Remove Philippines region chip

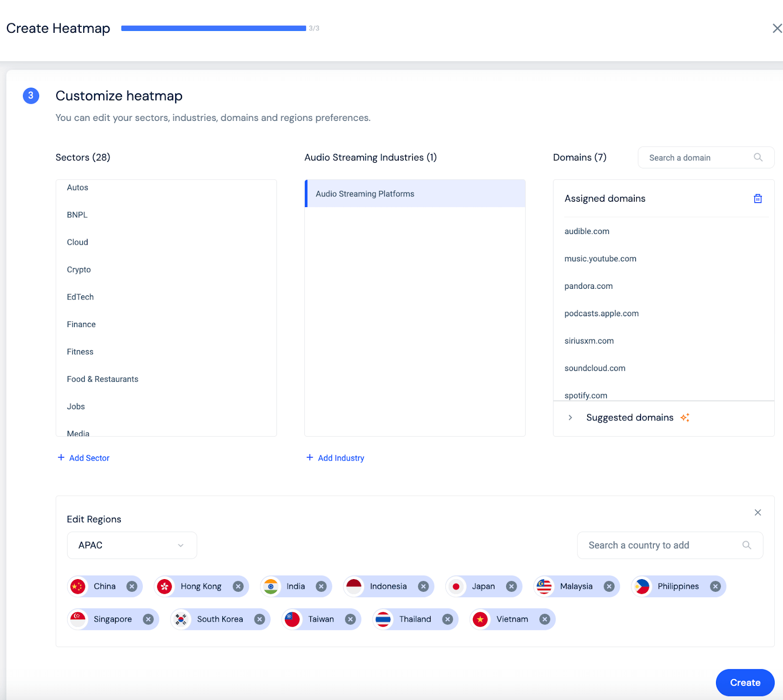(x=715, y=586)
